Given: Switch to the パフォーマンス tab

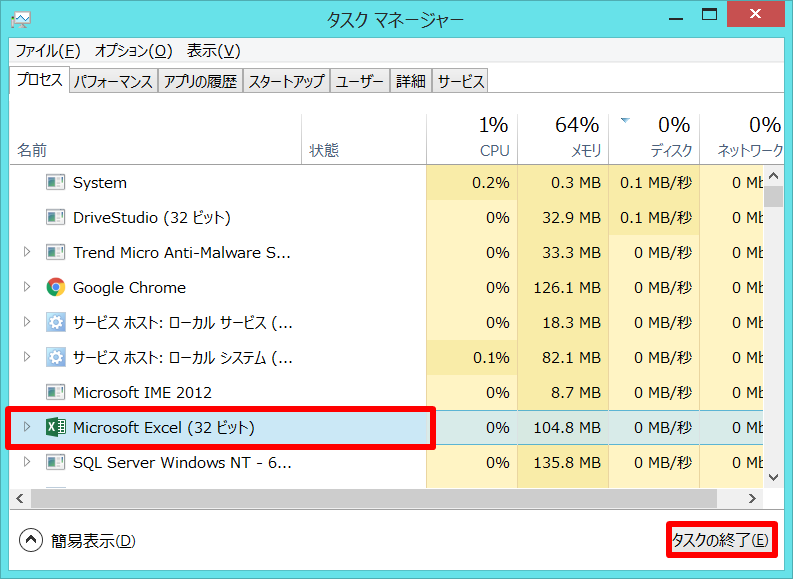Looking at the screenshot, I should point(113,81).
